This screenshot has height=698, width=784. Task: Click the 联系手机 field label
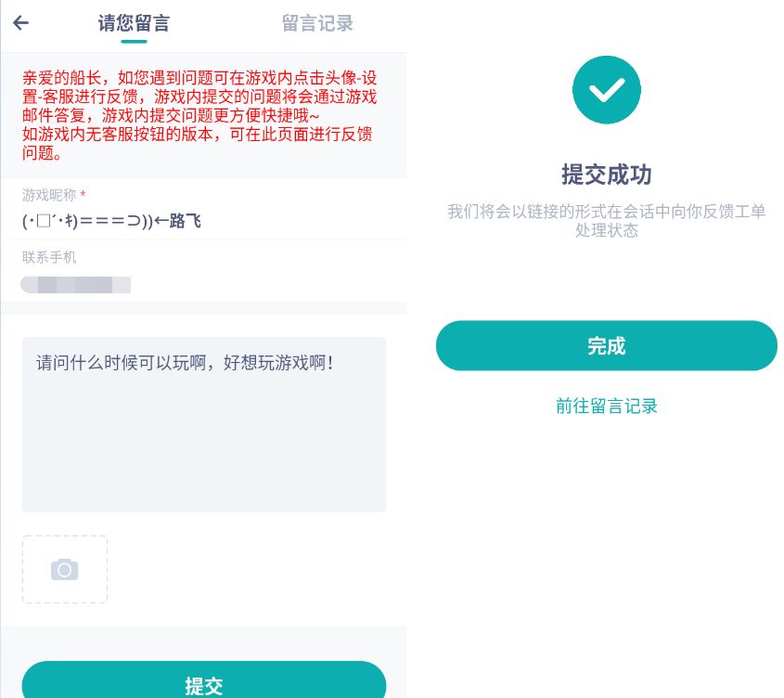tap(49, 257)
